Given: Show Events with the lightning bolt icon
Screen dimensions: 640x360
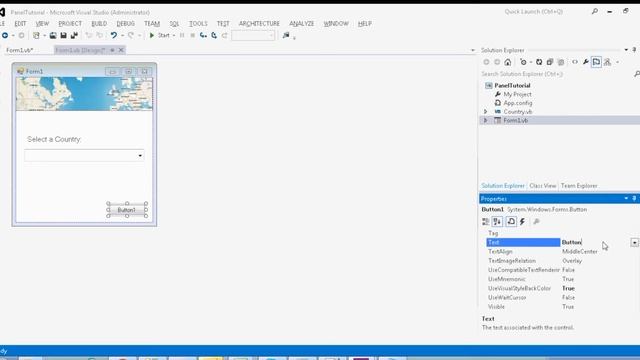Looking at the screenshot, I should tap(522, 222).
